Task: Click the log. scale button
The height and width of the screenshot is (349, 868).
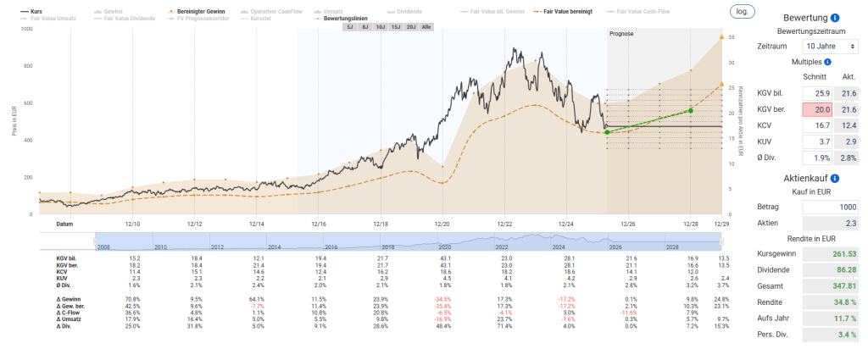Action: [x=740, y=12]
